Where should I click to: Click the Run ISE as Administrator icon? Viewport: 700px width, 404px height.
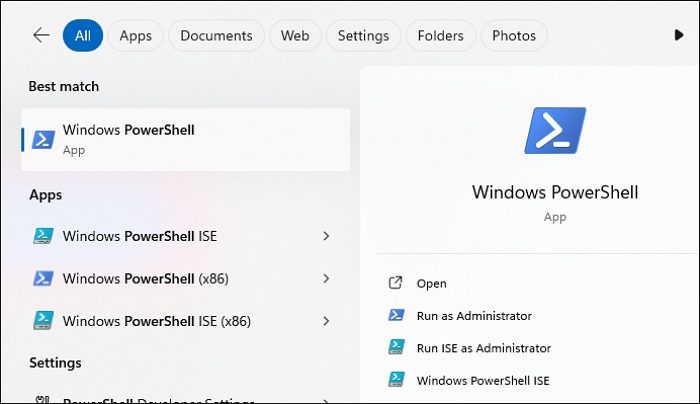(x=395, y=347)
